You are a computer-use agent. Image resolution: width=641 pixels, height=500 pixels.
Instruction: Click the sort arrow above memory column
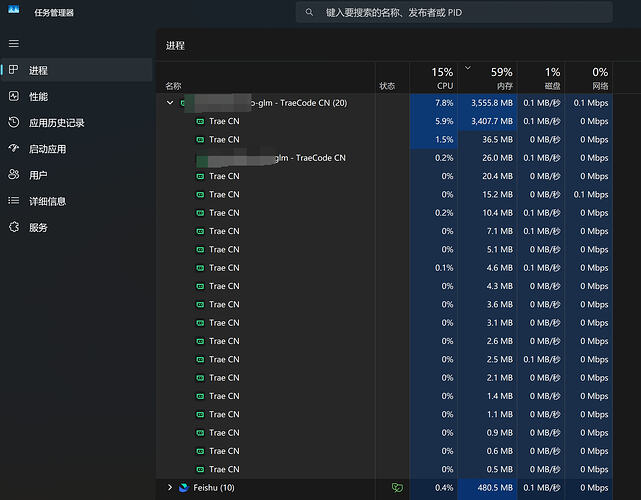468,68
